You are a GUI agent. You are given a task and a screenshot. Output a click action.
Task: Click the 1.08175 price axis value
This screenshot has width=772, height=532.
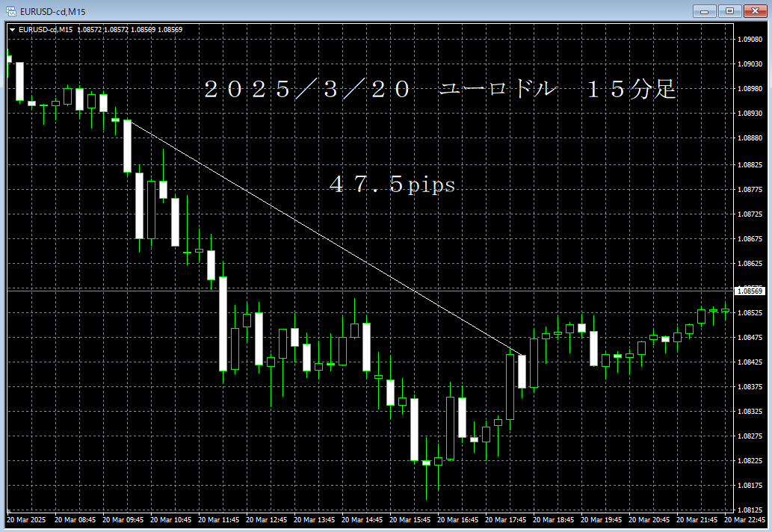pyautogui.click(x=750, y=485)
